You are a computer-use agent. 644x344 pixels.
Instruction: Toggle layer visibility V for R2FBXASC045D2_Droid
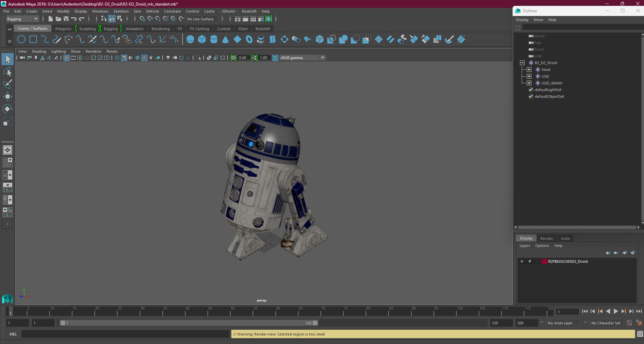click(522, 261)
